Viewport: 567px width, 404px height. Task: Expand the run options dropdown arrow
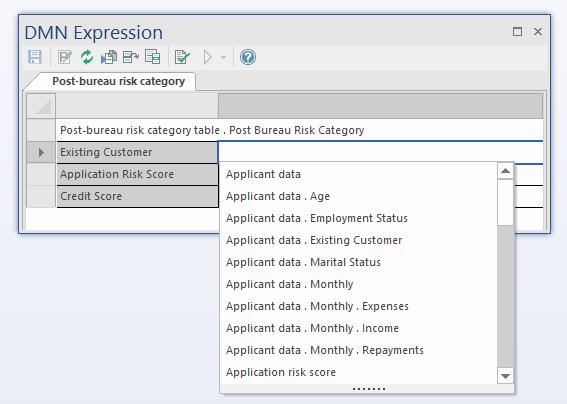223,57
